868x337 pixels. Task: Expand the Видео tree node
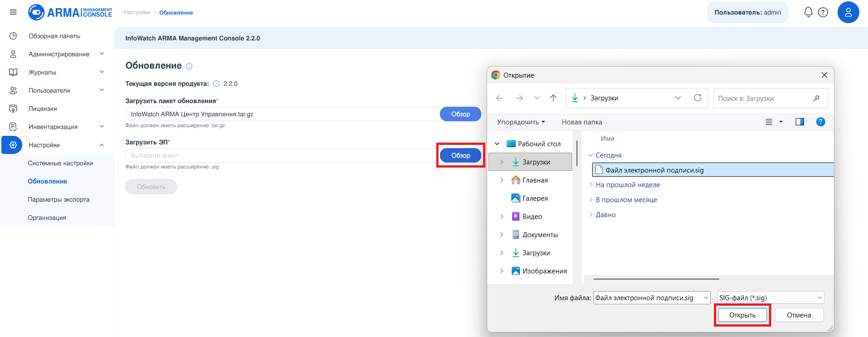(502, 216)
